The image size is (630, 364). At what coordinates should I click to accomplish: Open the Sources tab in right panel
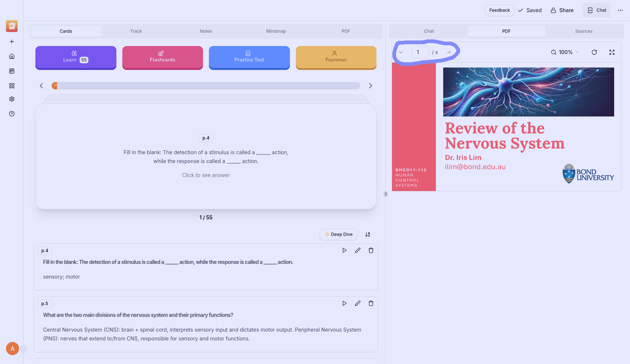pyautogui.click(x=584, y=31)
